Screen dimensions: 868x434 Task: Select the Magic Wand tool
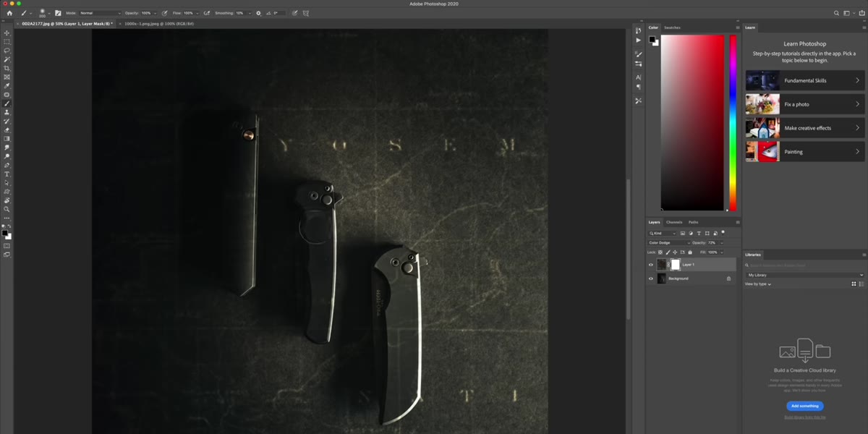(7, 59)
